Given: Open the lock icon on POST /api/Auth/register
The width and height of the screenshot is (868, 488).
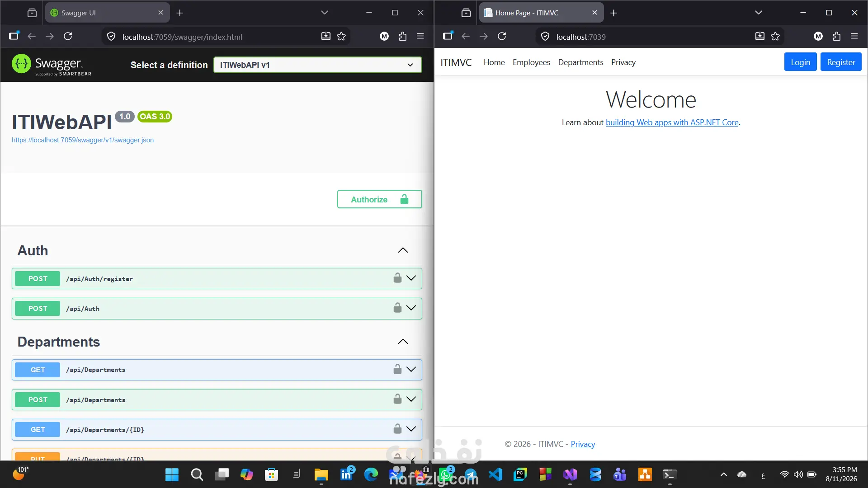Looking at the screenshot, I should [x=397, y=278].
